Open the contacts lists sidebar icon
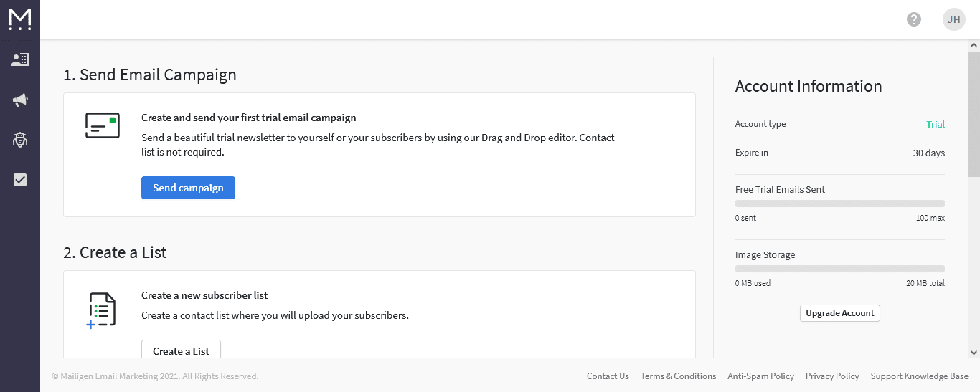The image size is (980, 392). pos(20,60)
